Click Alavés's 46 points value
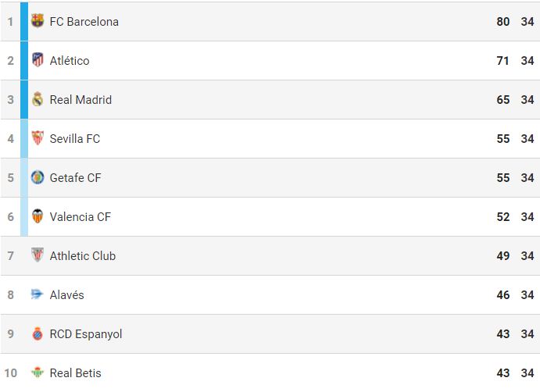Image resolution: width=540 pixels, height=392 pixels. [x=502, y=295]
